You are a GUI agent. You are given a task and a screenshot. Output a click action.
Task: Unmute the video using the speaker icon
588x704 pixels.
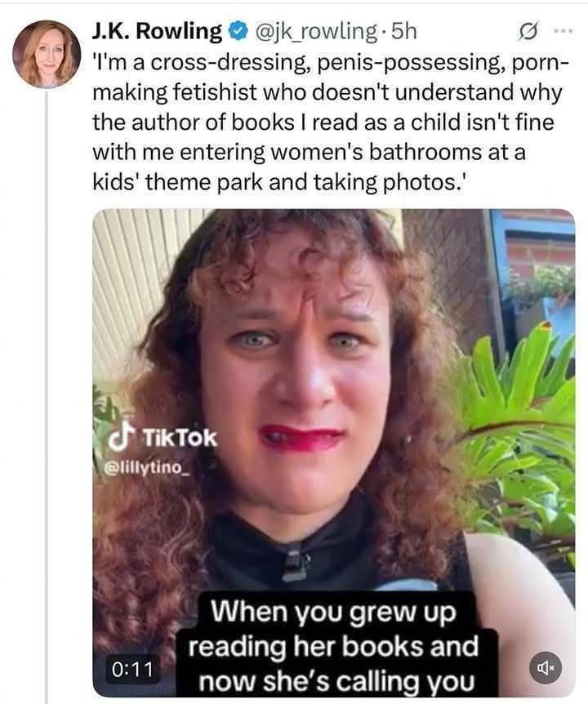click(x=546, y=667)
